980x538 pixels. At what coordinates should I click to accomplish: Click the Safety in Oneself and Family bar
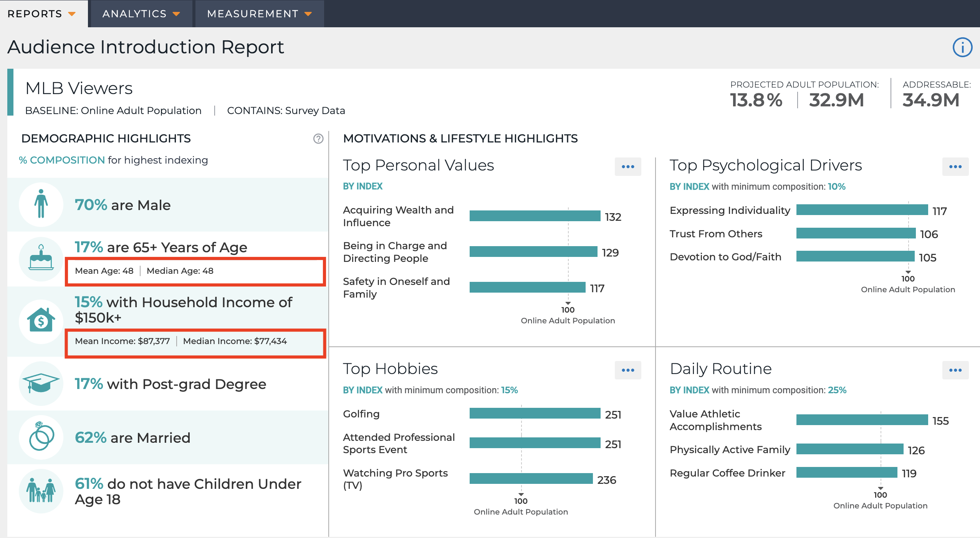(x=528, y=288)
